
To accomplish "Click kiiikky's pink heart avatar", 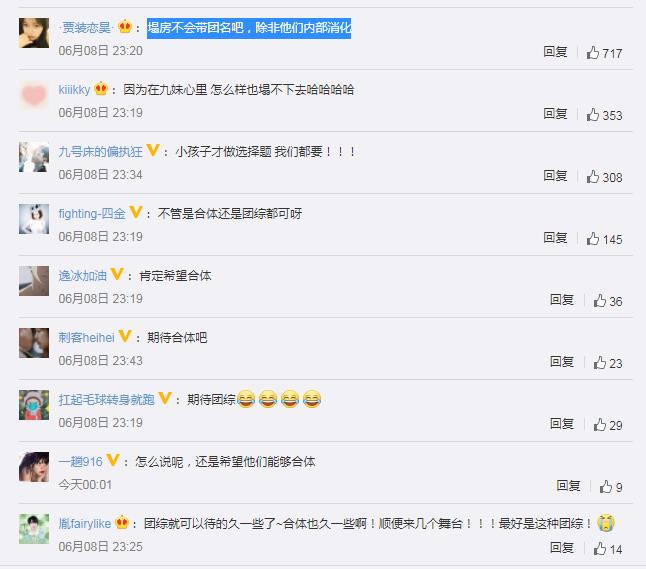I will click(x=34, y=95).
